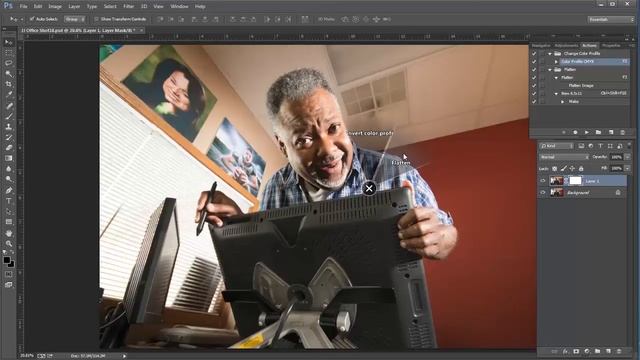
Task: Switch to the Adjustments panel tab
Action: pyautogui.click(x=567, y=45)
